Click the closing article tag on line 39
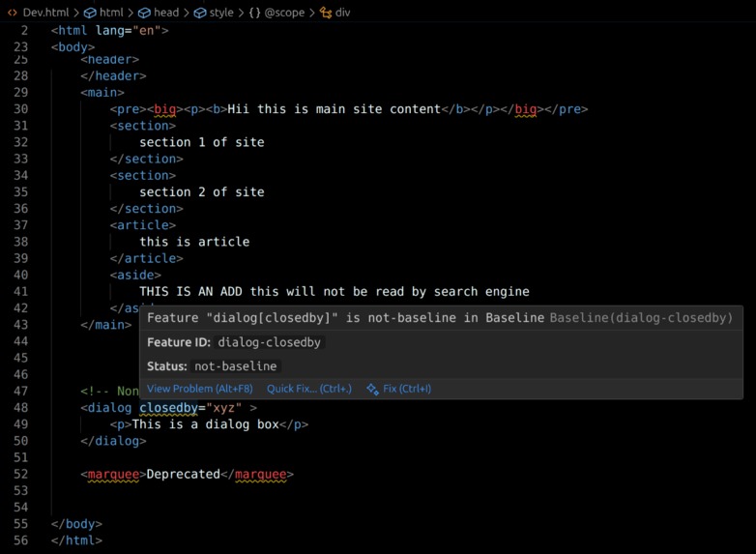 coord(147,258)
